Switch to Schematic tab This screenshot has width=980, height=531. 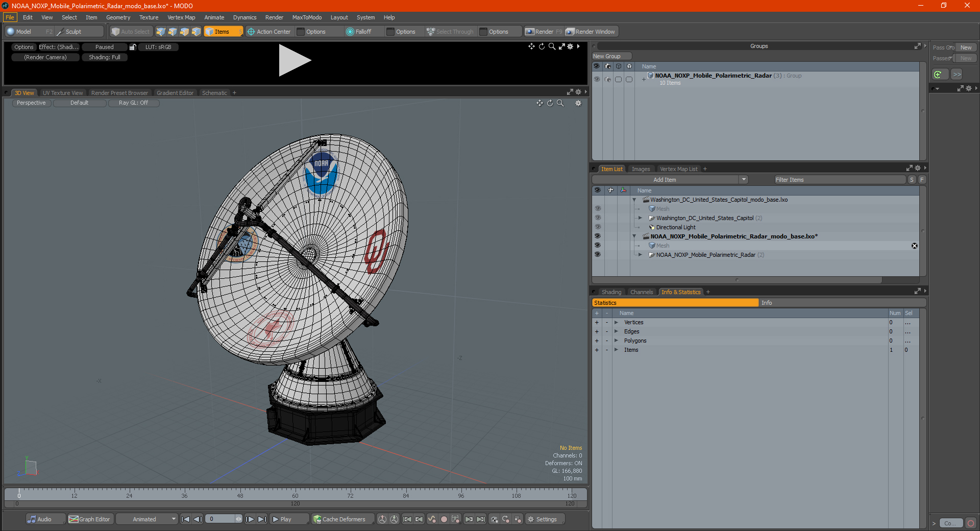[214, 93]
